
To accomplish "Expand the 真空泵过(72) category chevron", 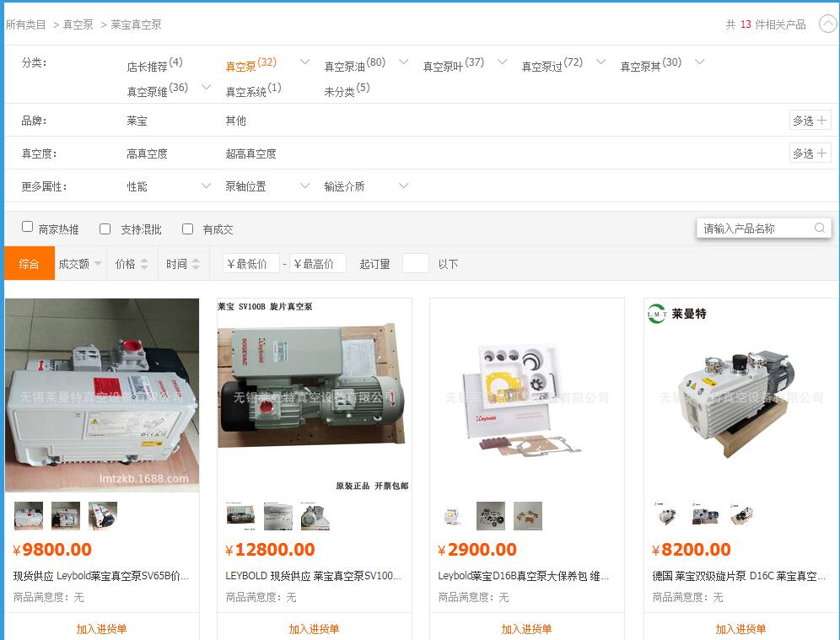I will (600, 62).
